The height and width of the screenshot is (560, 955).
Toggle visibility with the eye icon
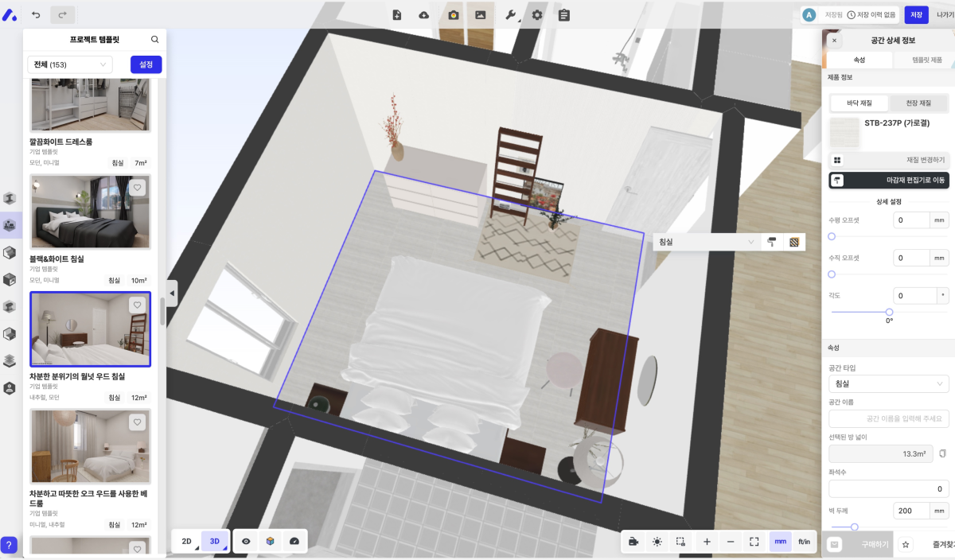pos(247,541)
